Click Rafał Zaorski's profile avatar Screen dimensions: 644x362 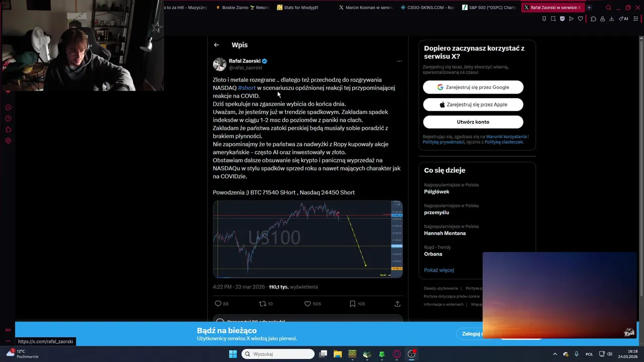pos(219,64)
